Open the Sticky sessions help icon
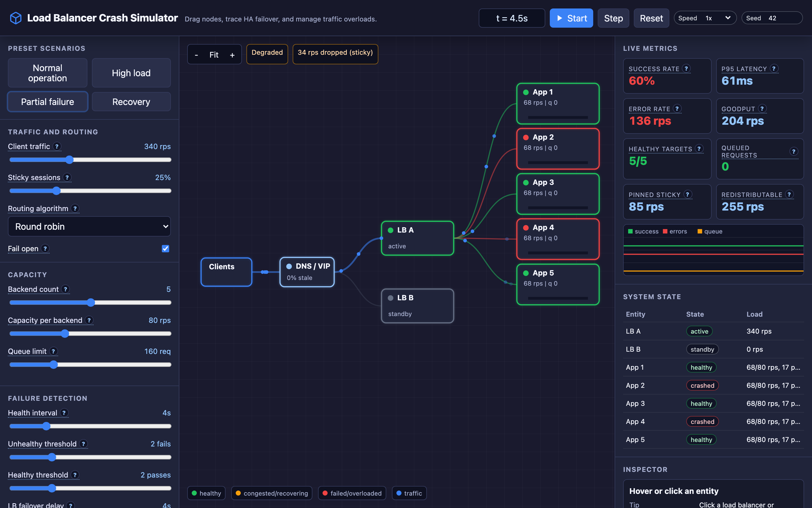812x508 pixels. [67, 178]
